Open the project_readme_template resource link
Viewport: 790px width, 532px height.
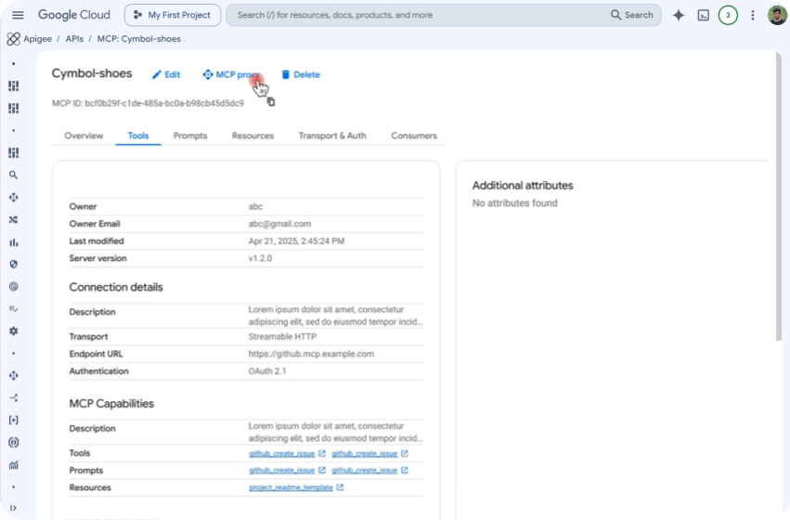(291, 487)
